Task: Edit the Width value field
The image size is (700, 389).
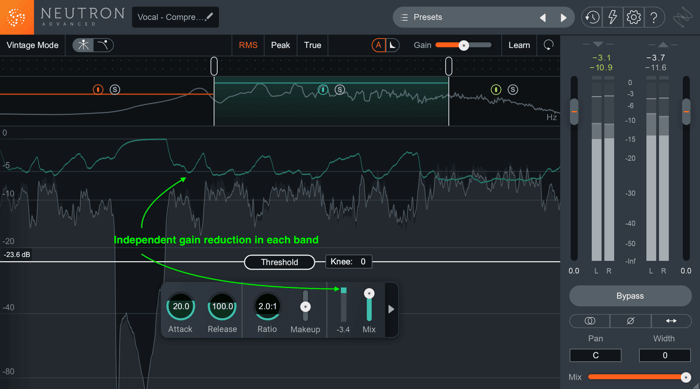Action: [x=665, y=356]
